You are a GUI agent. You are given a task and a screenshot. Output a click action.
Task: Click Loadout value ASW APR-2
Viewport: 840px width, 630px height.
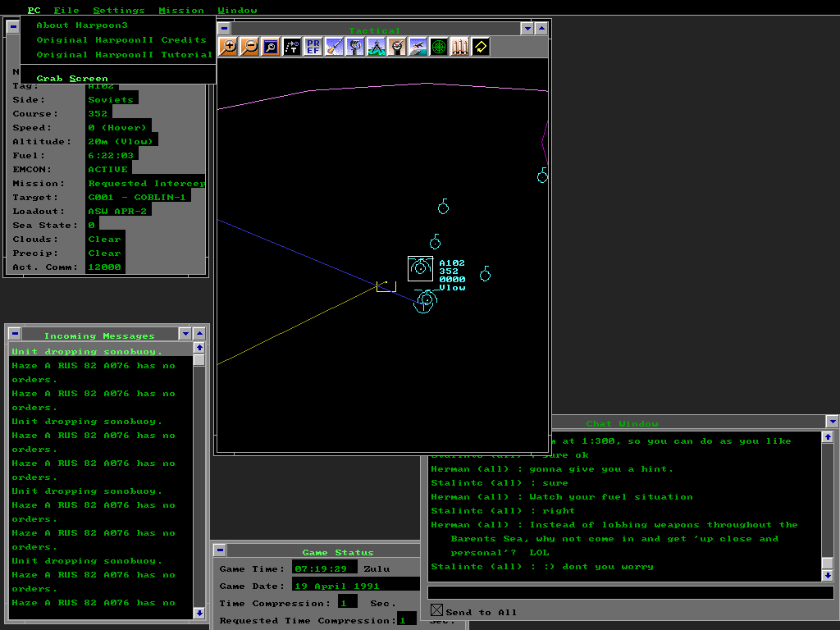pyautogui.click(x=118, y=211)
